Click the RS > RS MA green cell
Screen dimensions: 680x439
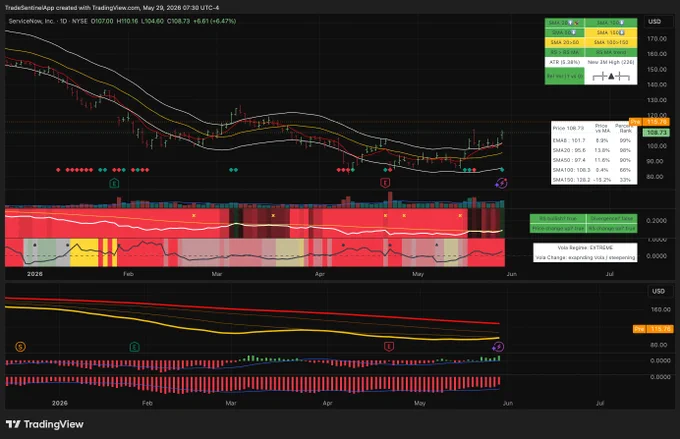(565, 52)
